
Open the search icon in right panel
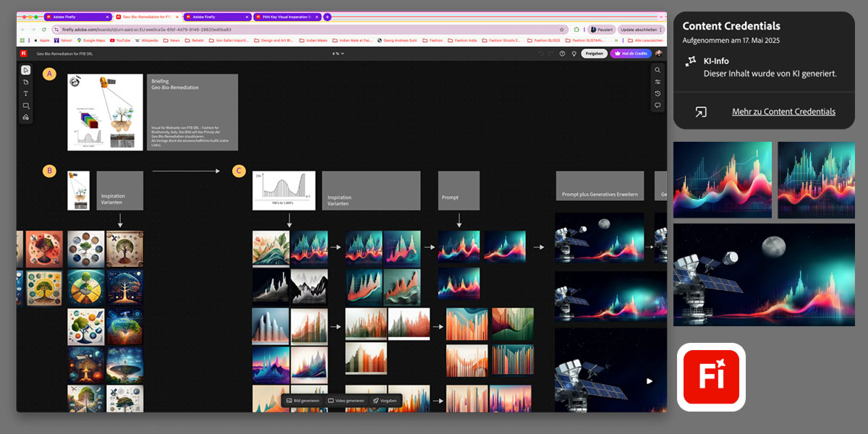[658, 70]
